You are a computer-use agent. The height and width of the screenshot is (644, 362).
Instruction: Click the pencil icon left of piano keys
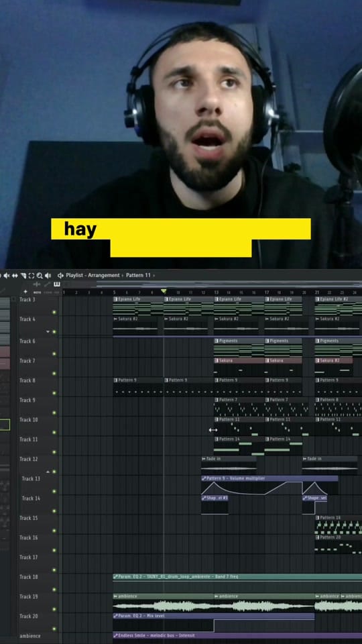47,284
